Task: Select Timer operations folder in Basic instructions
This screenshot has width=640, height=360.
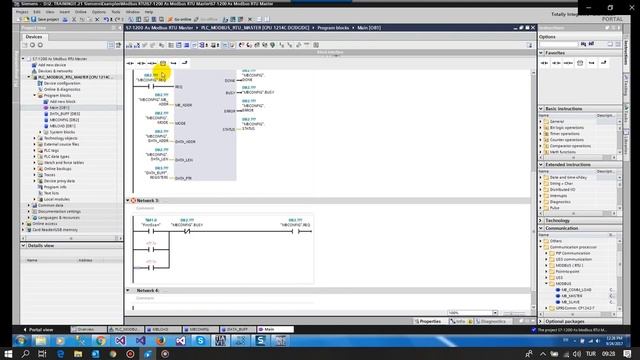Action: point(564,134)
